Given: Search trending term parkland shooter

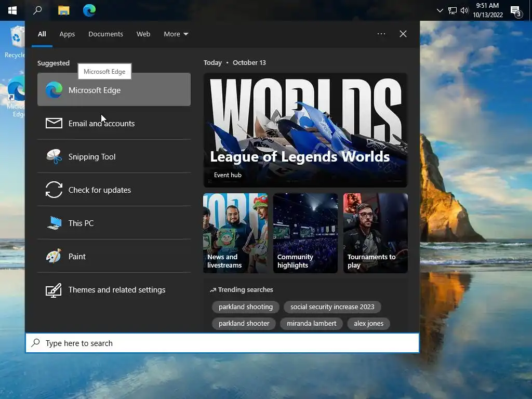Looking at the screenshot, I should (244, 323).
